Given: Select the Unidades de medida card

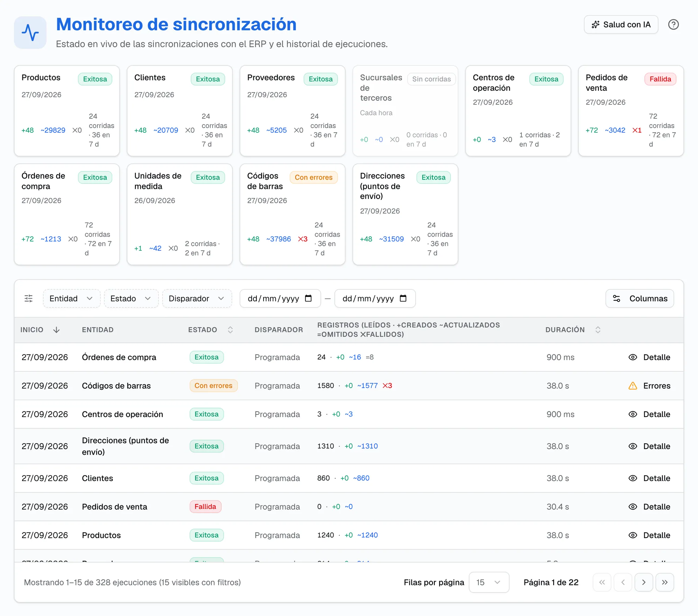Looking at the screenshot, I should tap(180, 214).
